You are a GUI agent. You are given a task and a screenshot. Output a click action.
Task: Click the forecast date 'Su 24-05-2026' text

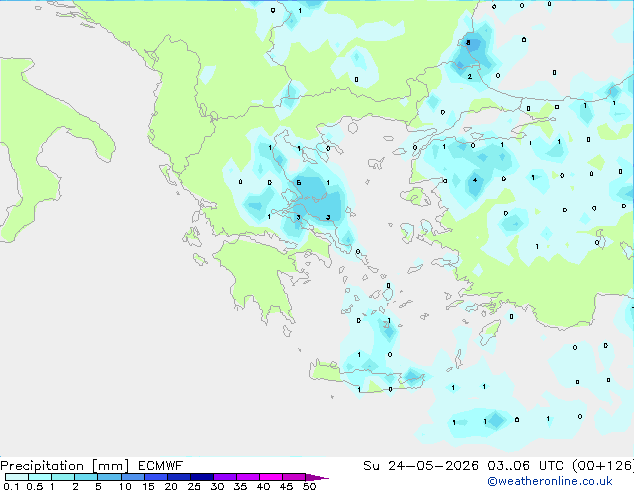[421, 466]
